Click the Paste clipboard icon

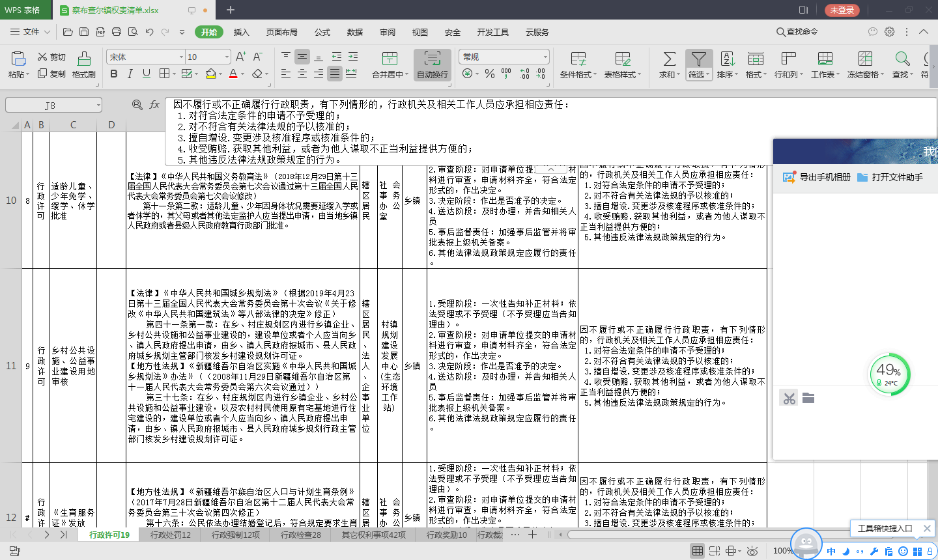coord(18,59)
